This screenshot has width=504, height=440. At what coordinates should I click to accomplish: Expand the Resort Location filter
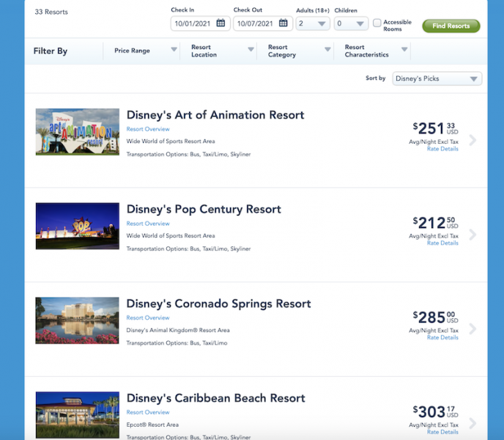coord(223,51)
